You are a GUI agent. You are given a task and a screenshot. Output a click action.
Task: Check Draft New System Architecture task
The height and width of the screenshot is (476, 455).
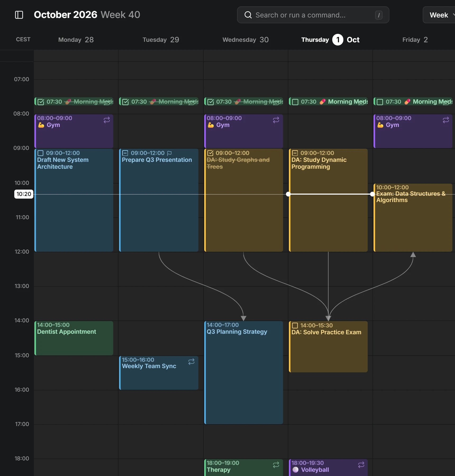pos(40,153)
